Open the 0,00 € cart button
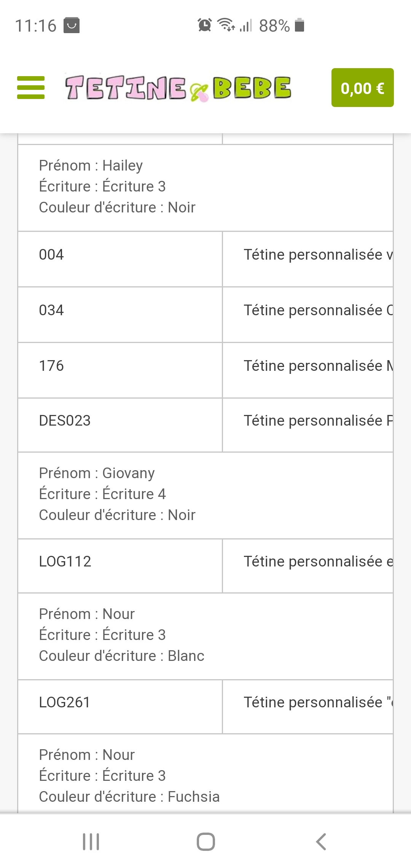 (x=362, y=88)
